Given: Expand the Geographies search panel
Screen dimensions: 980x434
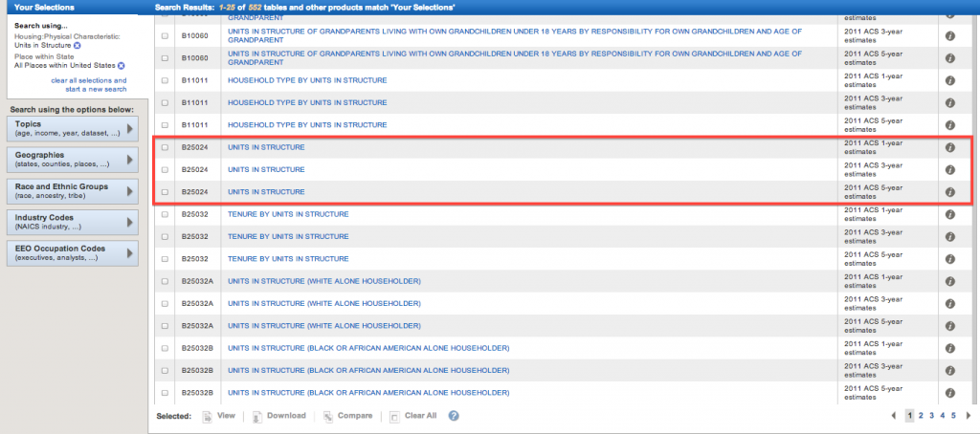Looking at the screenshot, I should click(74, 159).
